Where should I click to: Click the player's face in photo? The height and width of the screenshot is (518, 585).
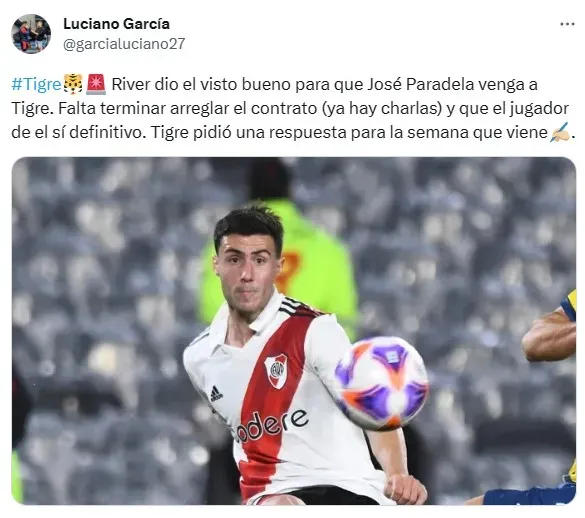click(x=246, y=274)
